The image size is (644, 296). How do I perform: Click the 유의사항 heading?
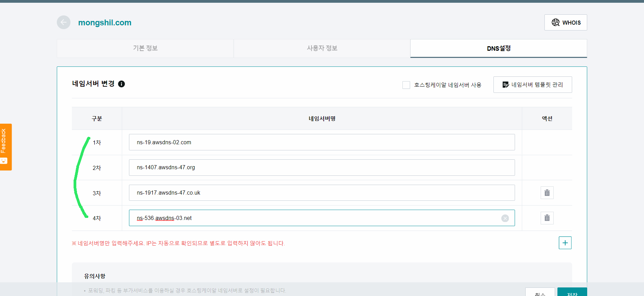pos(95,276)
